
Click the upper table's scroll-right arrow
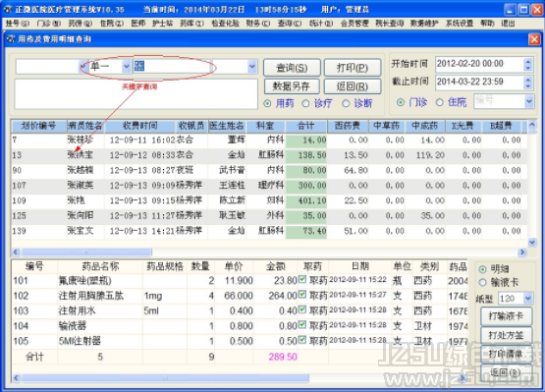coord(522,252)
